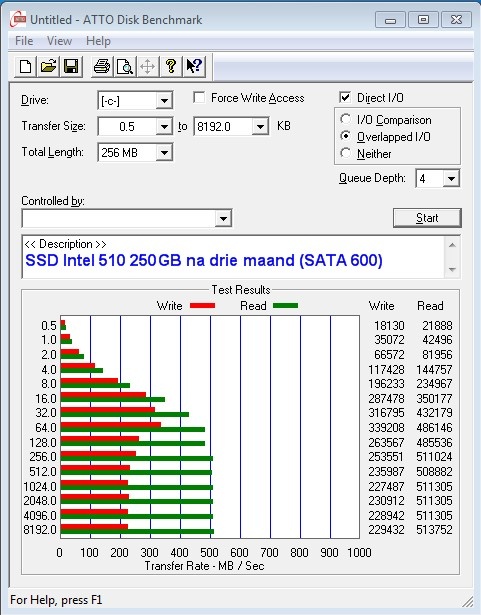This screenshot has width=481, height=615.
Task: Expand the Drive dropdown
Action: [x=164, y=101]
